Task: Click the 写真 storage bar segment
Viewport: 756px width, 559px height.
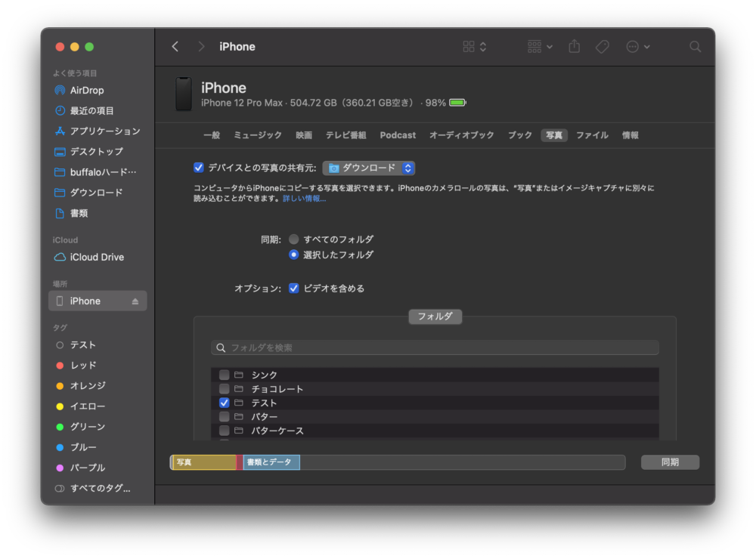Action: pos(204,462)
